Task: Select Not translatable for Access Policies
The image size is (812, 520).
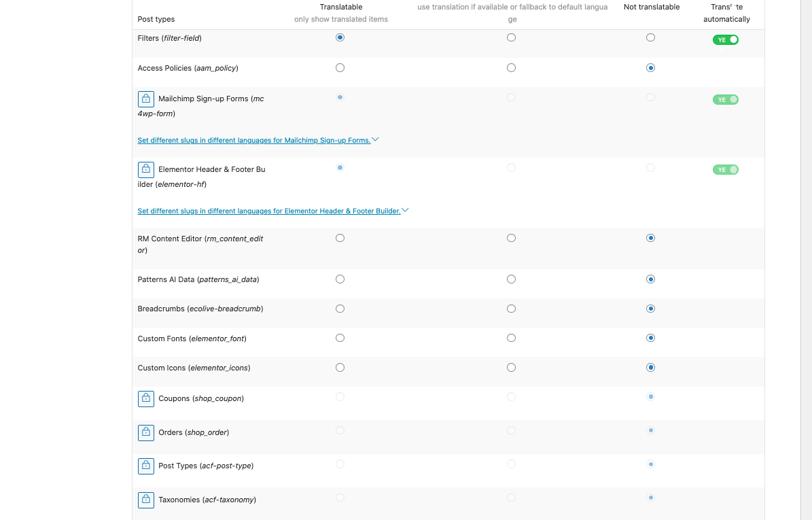Action: (650, 68)
